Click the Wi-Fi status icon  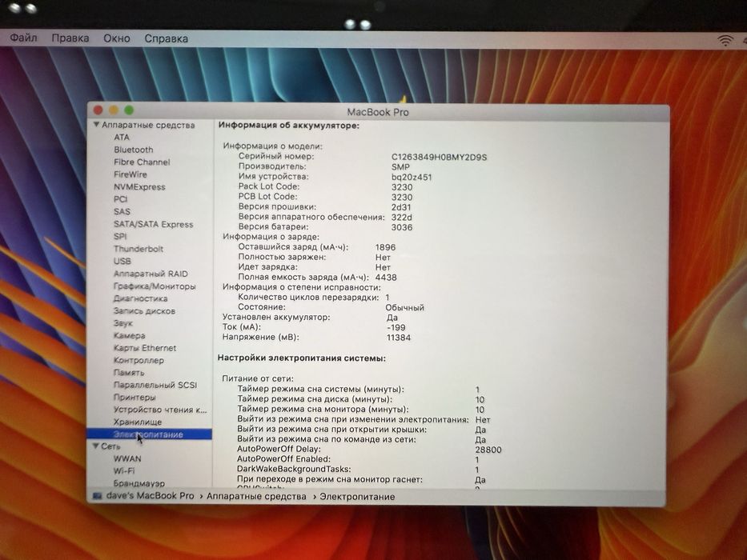pos(725,41)
